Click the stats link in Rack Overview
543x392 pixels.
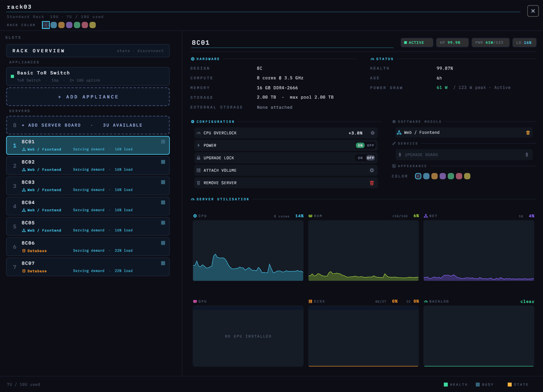pyautogui.click(x=123, y=51)
